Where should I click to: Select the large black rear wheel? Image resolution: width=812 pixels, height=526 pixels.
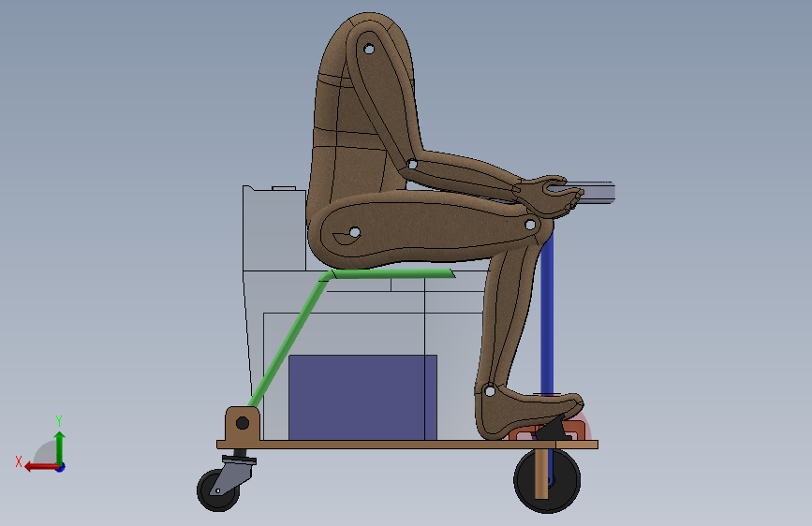tap(565, 480)
